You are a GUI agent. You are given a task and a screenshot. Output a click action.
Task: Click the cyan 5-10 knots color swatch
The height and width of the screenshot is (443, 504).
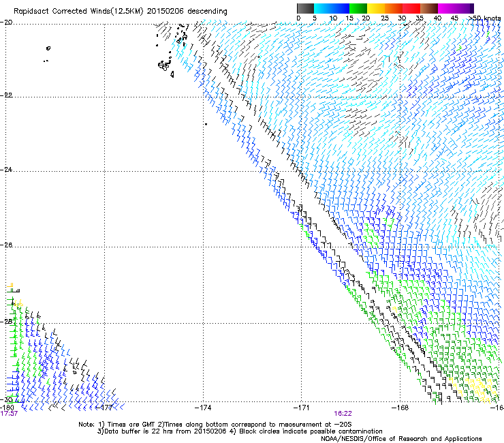pyautogui.click(x=323, y=8)
